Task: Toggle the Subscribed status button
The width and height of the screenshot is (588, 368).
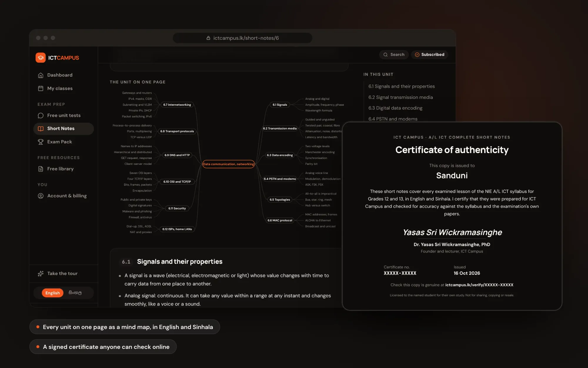Action: (x=430, y=55)
